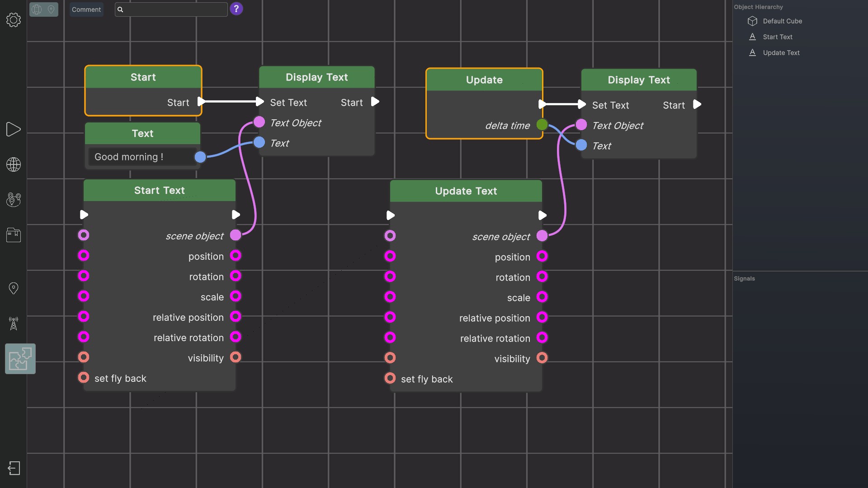
Task: Click the Comment button
Action: click(x=86, y=9)
